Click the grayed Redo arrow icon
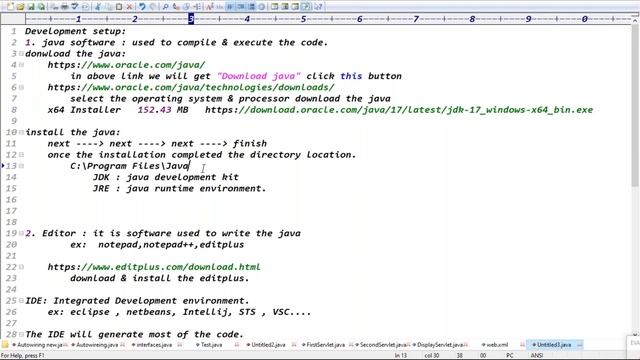 click(153, 7)
